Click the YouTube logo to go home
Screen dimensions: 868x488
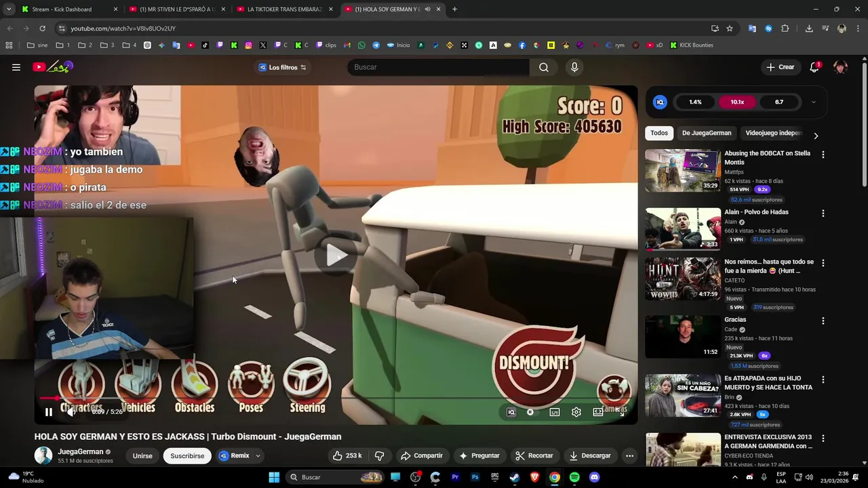pyautogui.click(x=52, y=67)
